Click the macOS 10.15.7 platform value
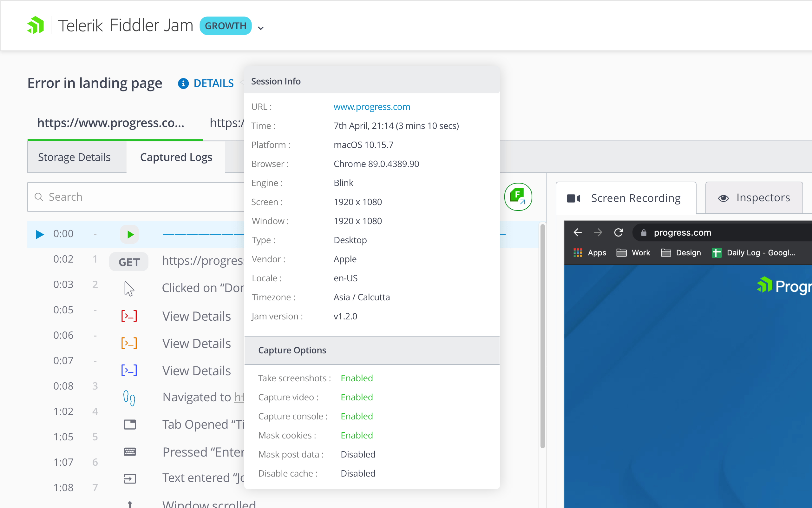The width and height of the screenshot is (812, 508). (x=363, y=145)
